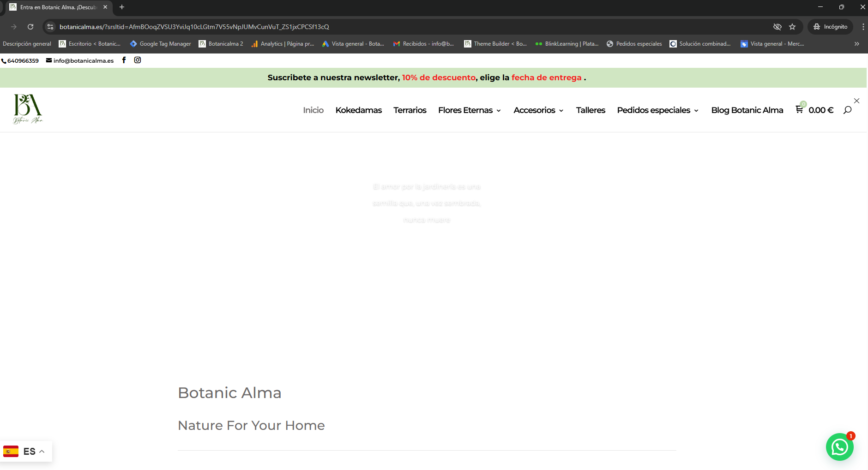Click the browser address bar URL
Image resolution: width=868 pixels, height=470 pixels.
tap(194, 27)
